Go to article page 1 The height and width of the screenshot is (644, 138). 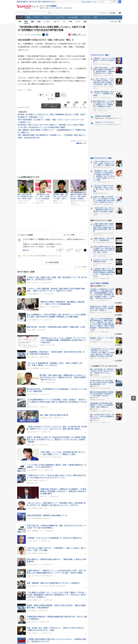tap(47, 95)
